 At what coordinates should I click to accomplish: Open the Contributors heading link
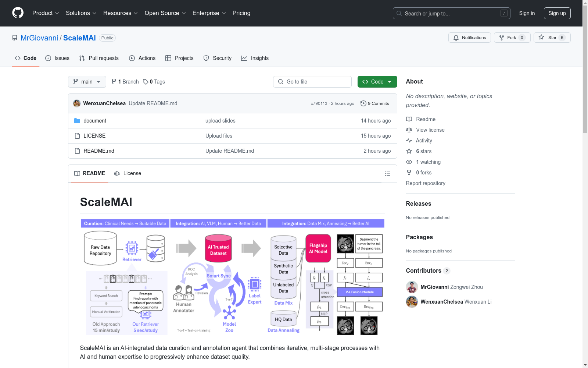(428, 270)
